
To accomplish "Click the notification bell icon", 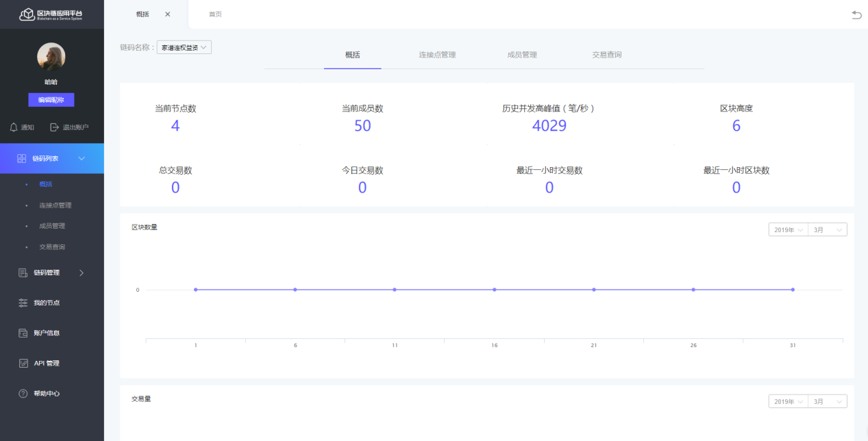I will tap(13, 127).
